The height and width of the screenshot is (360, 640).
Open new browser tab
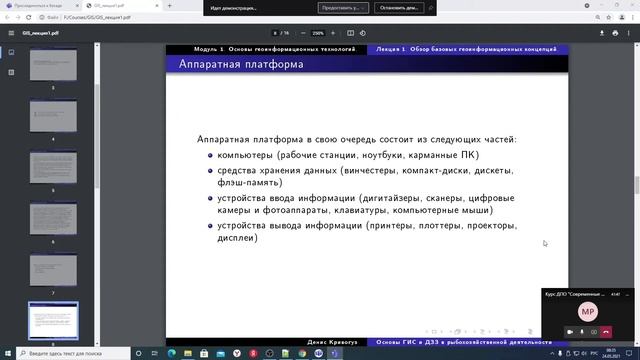pos(170,6)
